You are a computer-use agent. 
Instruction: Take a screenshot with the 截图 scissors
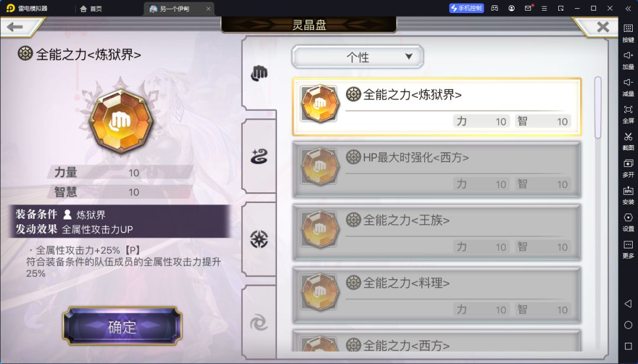pos(628,140)
